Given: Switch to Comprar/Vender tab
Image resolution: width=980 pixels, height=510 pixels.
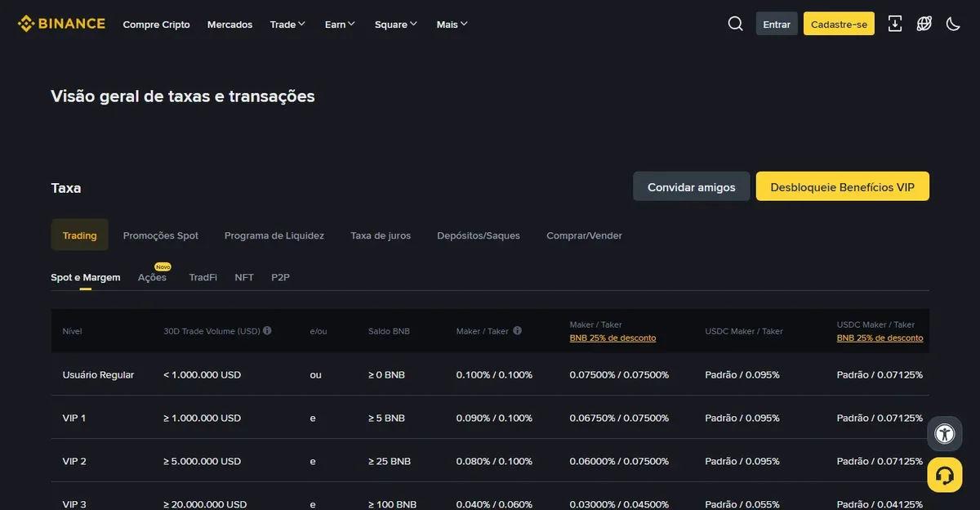Looking at the screenshot, I should coord(584,235).
